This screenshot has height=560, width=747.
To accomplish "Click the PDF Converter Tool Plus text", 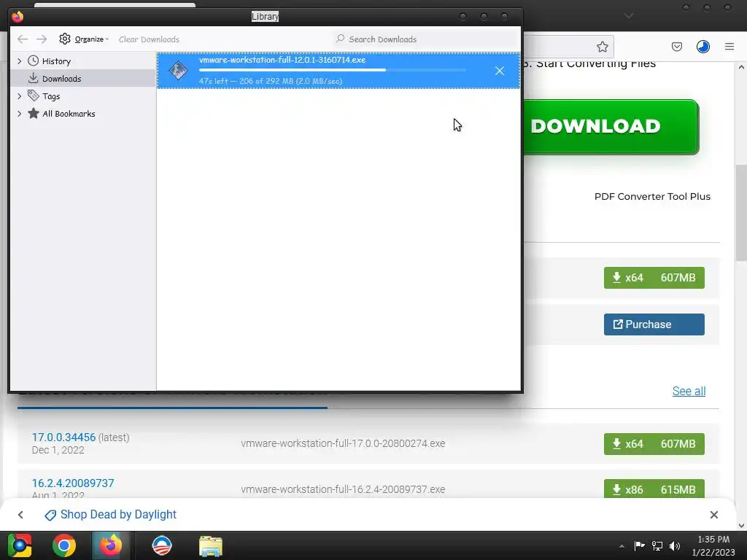I will click(x=652, y=197).
